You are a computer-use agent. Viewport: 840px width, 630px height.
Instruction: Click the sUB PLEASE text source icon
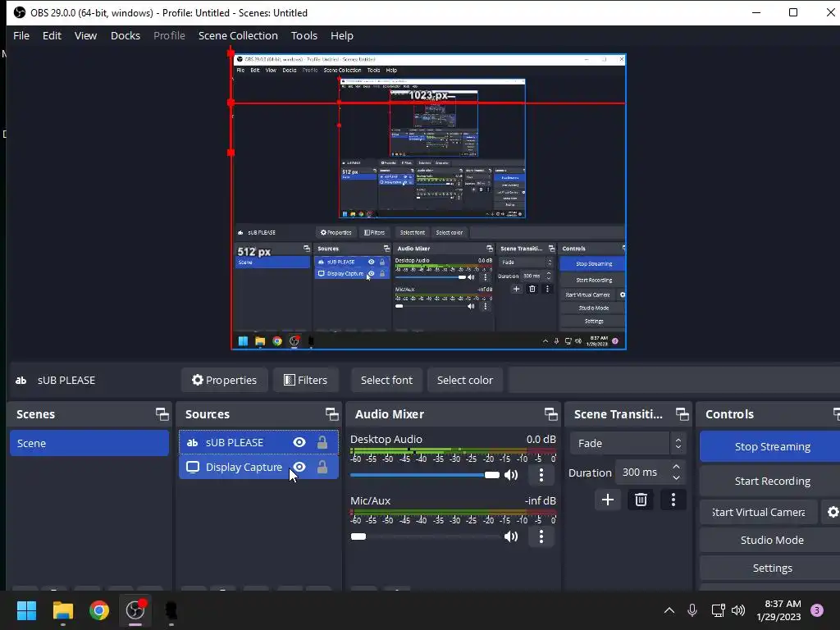(192, 442)
